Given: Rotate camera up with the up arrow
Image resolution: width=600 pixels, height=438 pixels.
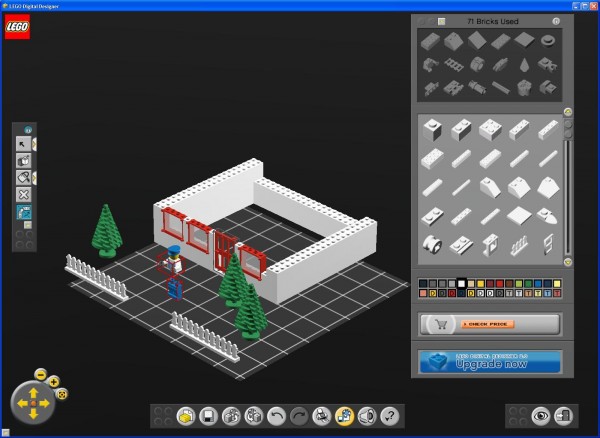Looking at the screenshot, I should (x=33, y=392).
